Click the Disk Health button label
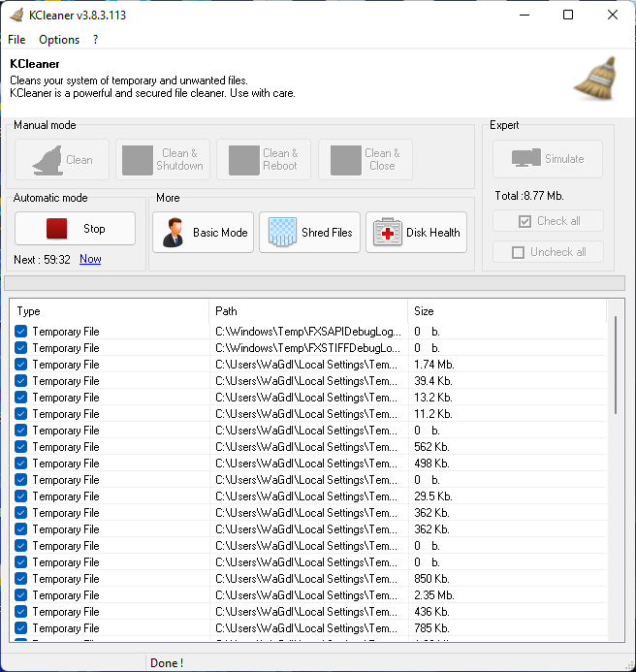 (432, 233)
